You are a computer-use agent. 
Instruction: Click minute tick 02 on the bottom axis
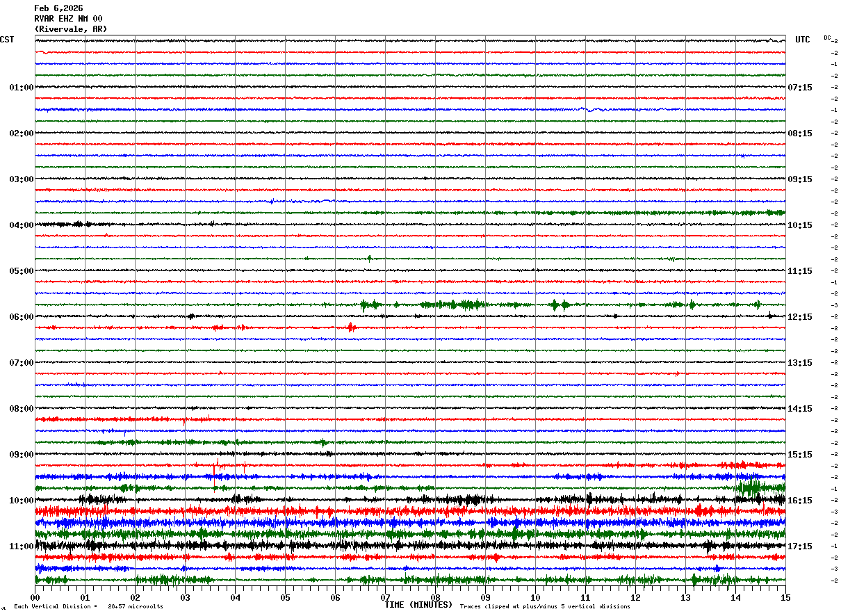click(135, 597)
